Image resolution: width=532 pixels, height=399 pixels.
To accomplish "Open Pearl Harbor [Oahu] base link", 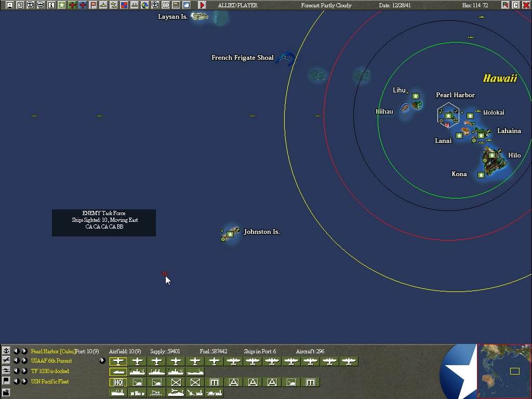I will click(x=53, y=351).
